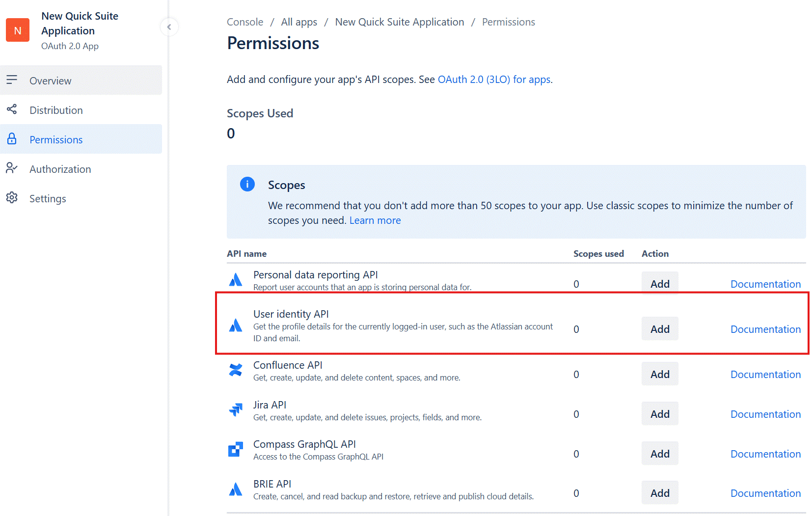812x516 pixels.
Task: Select Permissions in the sidebar
Action: pos(81,139)
